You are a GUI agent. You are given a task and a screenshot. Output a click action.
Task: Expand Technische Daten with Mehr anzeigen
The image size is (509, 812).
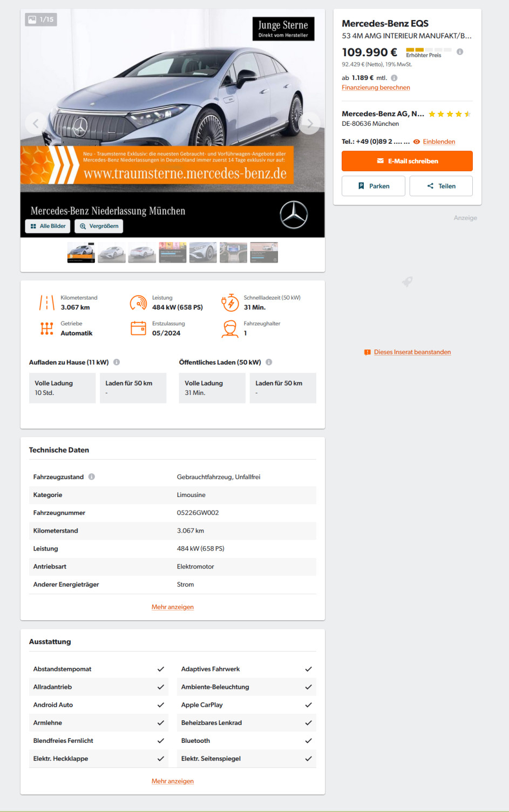(x=173, y=607)
